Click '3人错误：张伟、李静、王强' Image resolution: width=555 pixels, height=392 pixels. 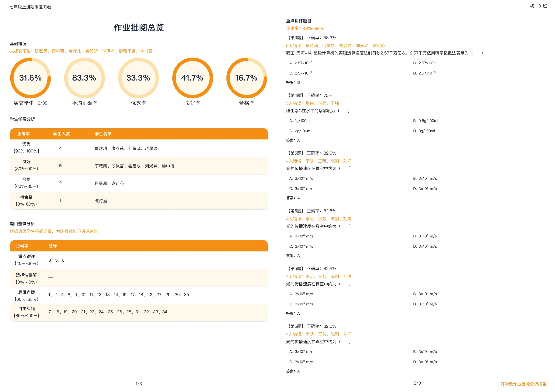point(312,103)
